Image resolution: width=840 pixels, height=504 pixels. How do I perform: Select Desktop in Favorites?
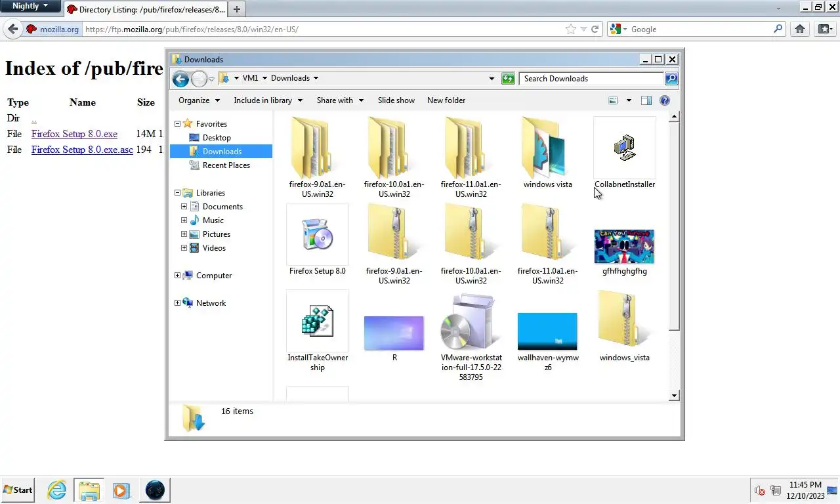pos(217,138)
